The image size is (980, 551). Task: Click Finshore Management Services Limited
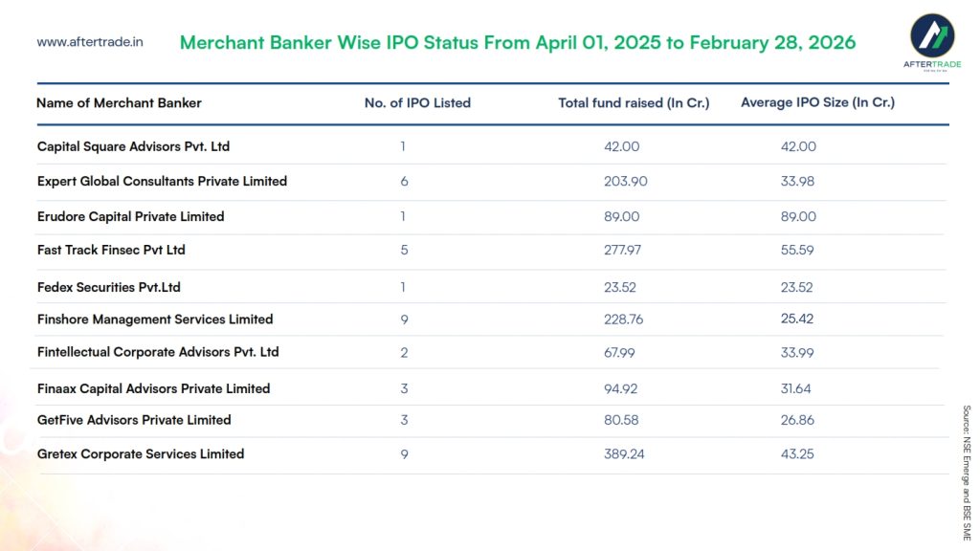(x=155, y=320)
